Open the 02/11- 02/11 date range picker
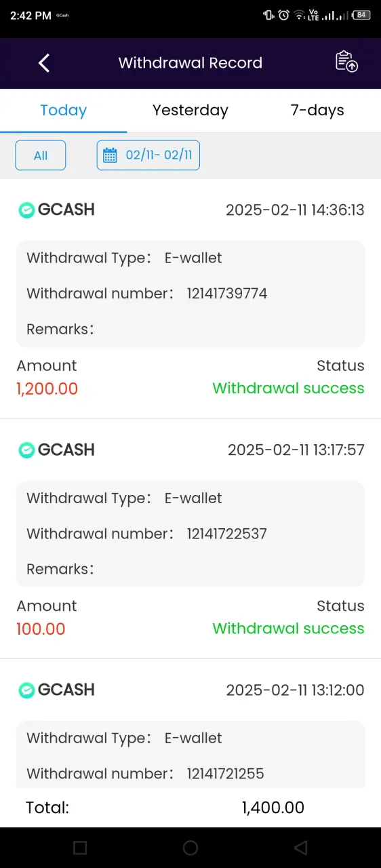 click(148, 155)
